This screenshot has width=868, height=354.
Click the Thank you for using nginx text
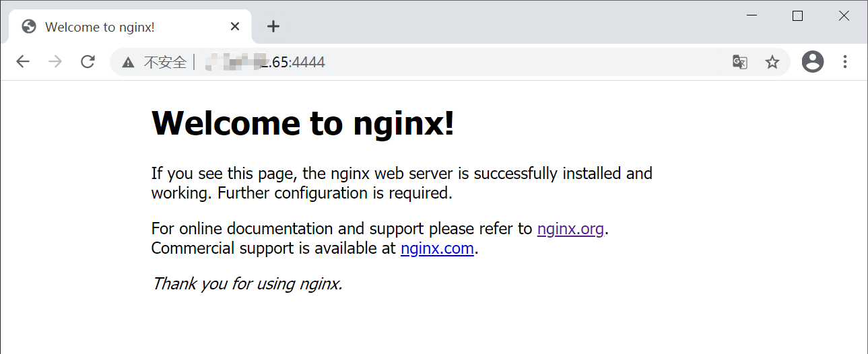[247, 283]
